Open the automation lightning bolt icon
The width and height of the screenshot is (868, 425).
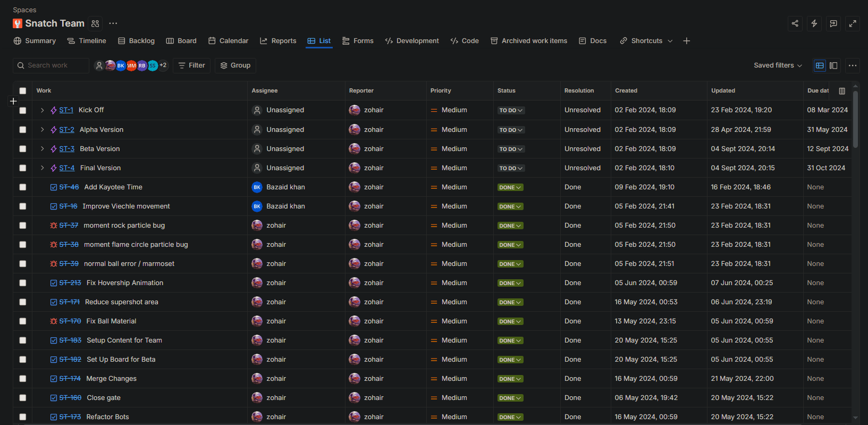814,23
